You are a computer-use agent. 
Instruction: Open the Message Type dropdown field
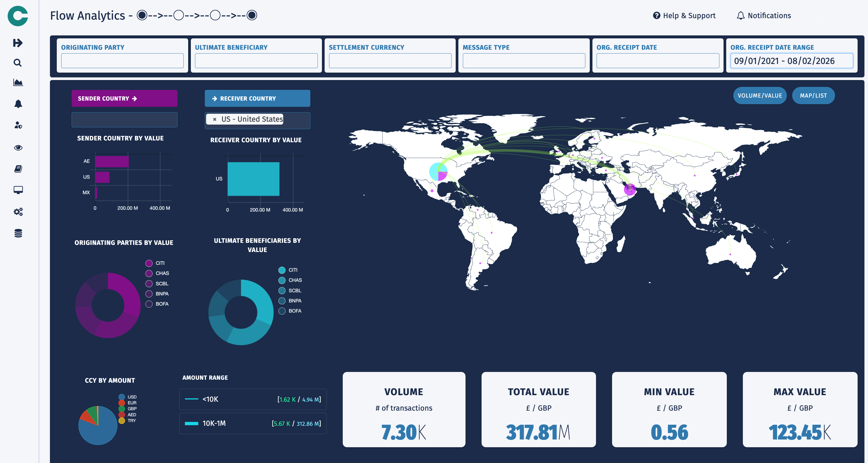pyautogui.click(x=524, y=61)
